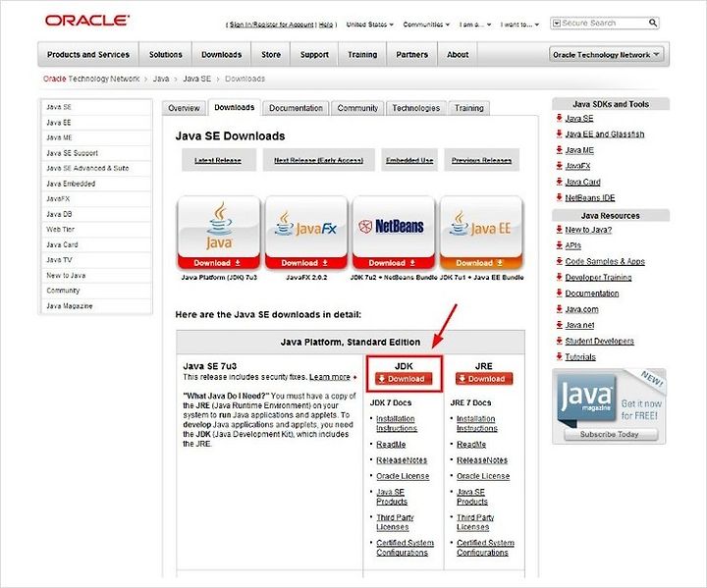Click the NetBeans download tile

pyautogui.click(x=393, y=233)
